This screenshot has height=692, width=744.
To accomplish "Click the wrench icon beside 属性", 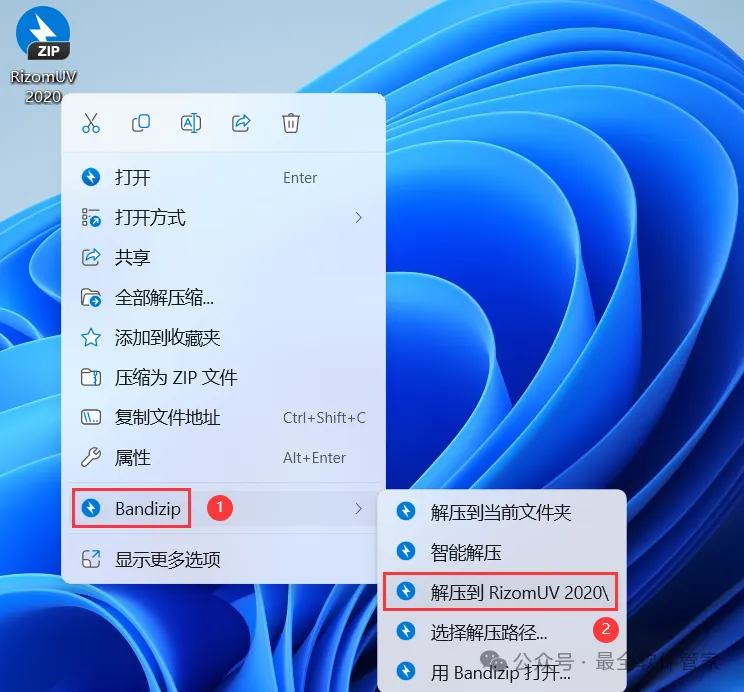I will tap(91, 458).
